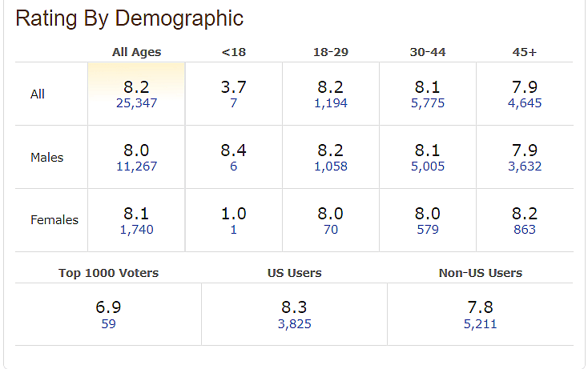Open the 7 votes under-18 link

tap(233, 103)
